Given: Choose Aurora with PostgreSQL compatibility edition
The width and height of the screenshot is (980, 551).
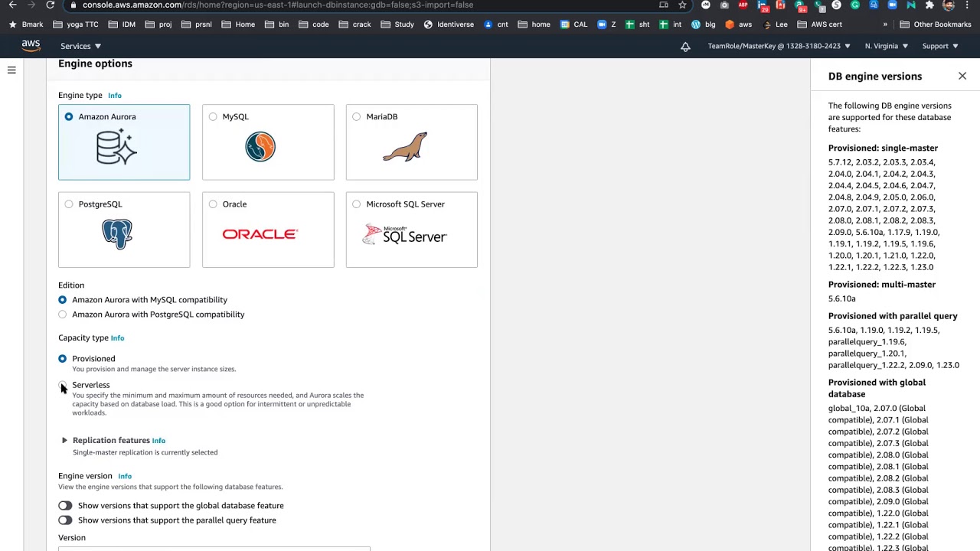Looking at the screenshot, I should pos(63,315).
